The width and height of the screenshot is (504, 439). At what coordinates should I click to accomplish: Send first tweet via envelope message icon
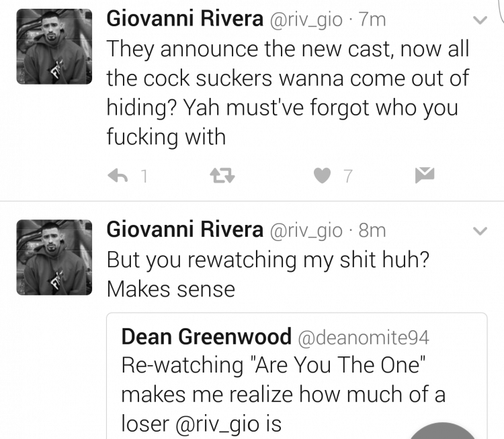tap(425, 175)
